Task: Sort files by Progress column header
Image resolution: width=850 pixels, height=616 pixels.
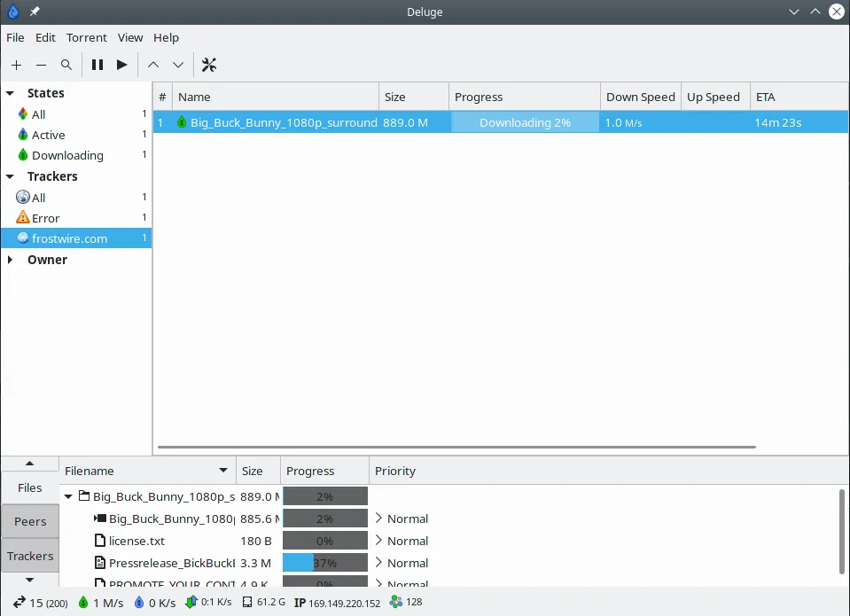Action: coord(324,471)
